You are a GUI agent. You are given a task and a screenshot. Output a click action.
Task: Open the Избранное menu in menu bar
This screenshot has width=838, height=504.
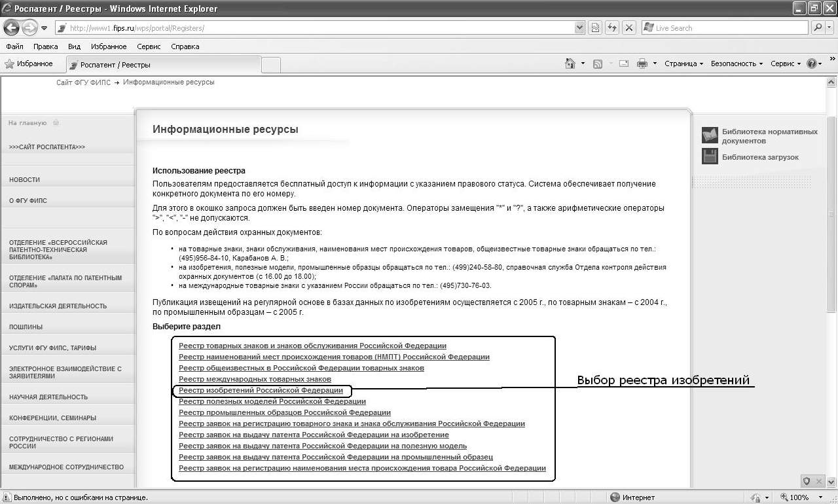(x=109, y=46)
